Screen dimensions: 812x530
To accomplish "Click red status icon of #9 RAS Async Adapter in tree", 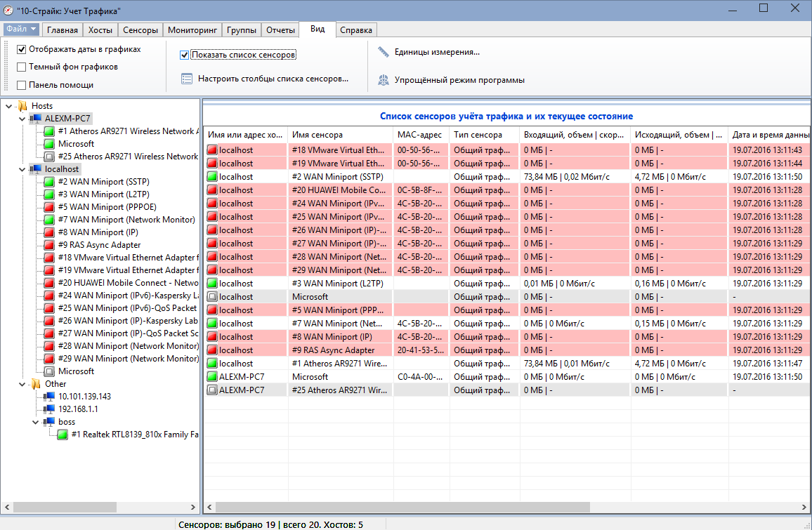I will (x=49, y=245).
